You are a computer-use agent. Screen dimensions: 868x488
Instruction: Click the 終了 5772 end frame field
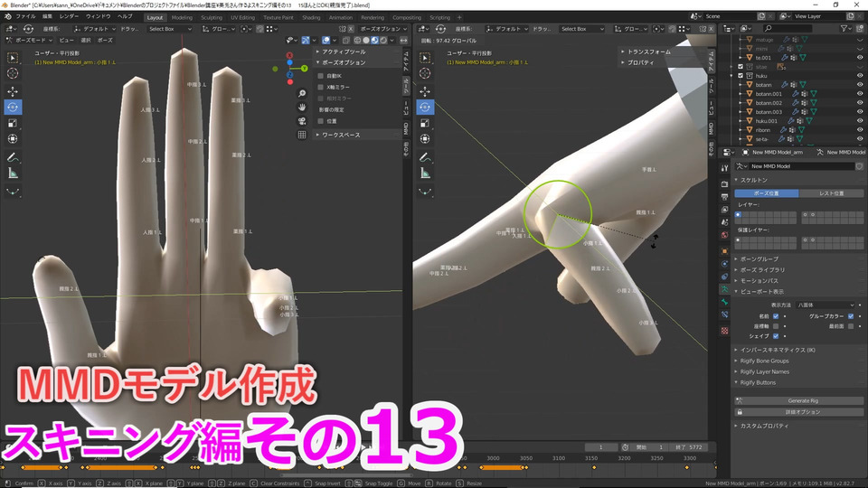tap(688, 447)
